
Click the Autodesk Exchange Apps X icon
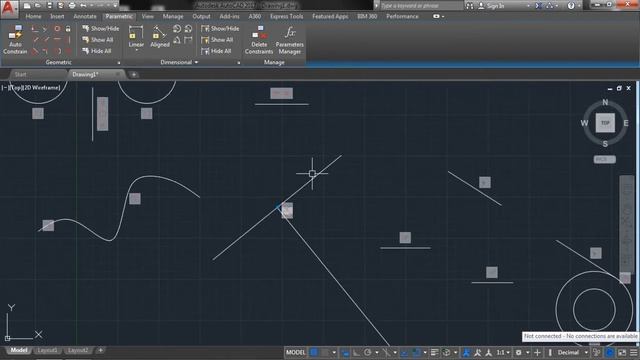coord(539,6)
